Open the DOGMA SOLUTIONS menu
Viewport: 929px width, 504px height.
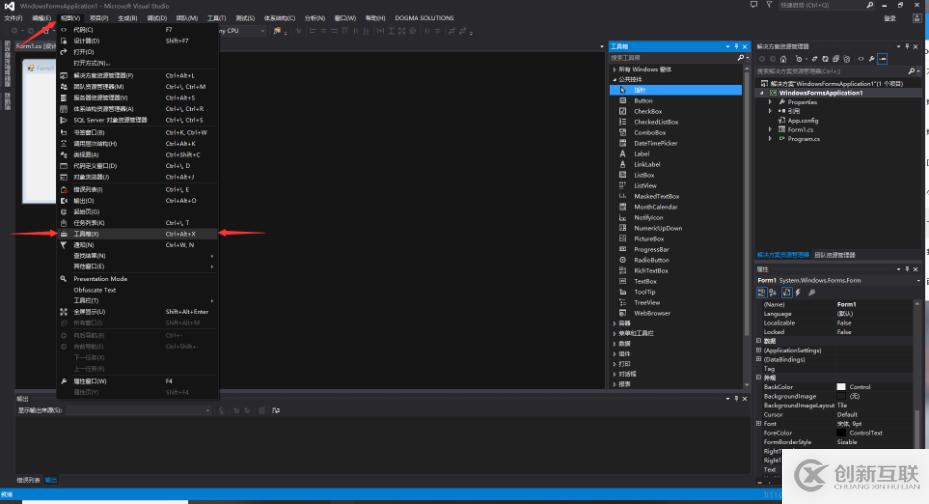(x=424, y=18)
